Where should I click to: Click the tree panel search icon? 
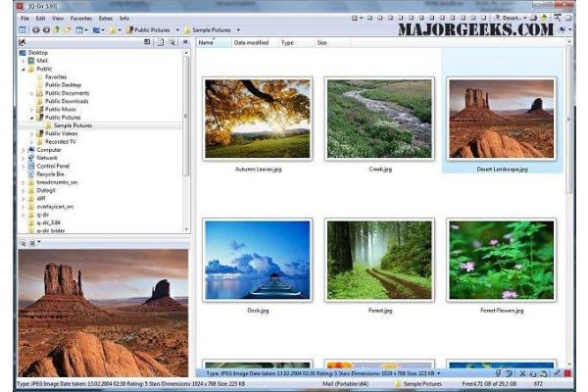[x=172, y=42]
